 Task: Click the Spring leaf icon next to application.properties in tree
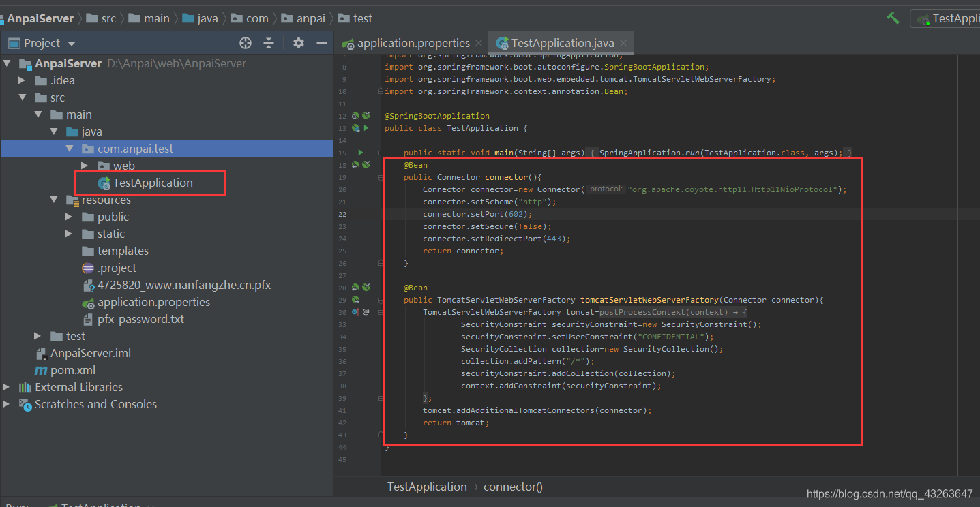click(88, 303)
